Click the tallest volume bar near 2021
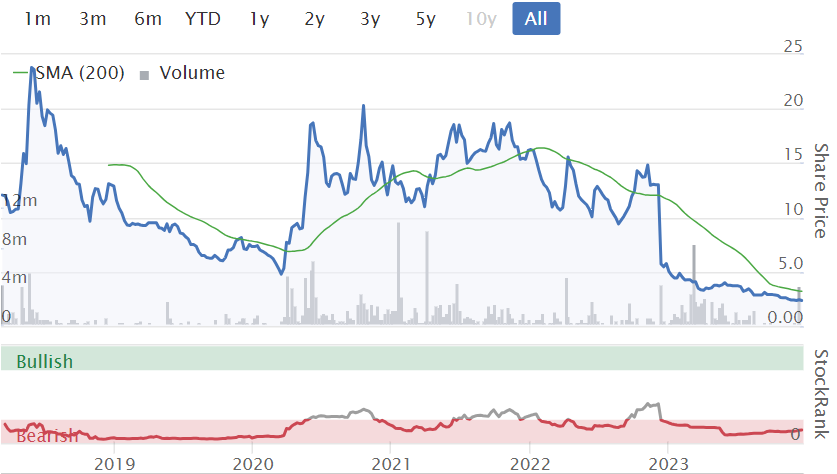Viewport: 837px width, 474px height. coord(399,273)
